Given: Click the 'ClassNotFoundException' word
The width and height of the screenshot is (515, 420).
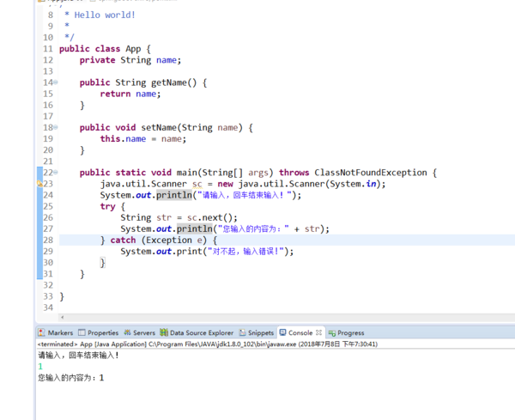Looking at the screenshot, I should [x=371, y=172].
